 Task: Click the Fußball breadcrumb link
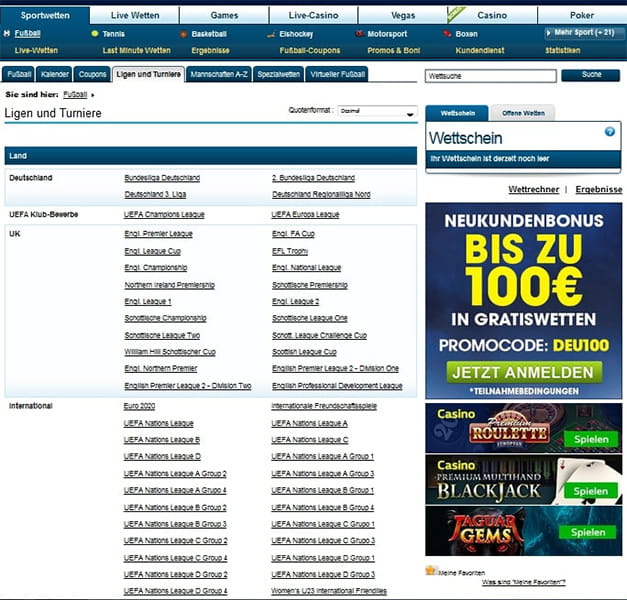pyautogui.click(x=75, y=94)
